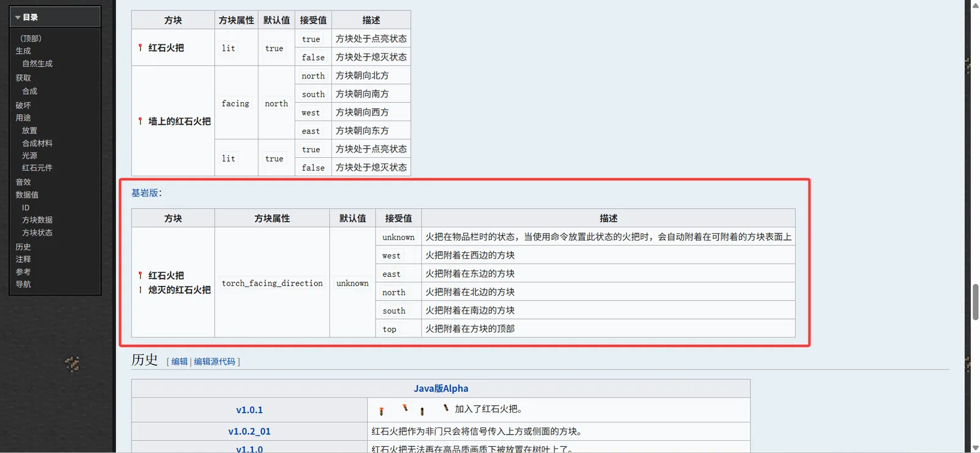Jump to (顶部) in contents sidebar
This screenshot has height=453, width=980.
pos(31,39)
